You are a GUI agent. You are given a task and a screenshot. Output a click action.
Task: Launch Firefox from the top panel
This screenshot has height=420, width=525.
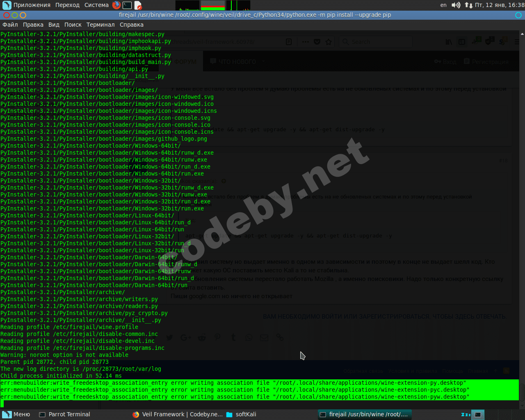click(116, 5)
